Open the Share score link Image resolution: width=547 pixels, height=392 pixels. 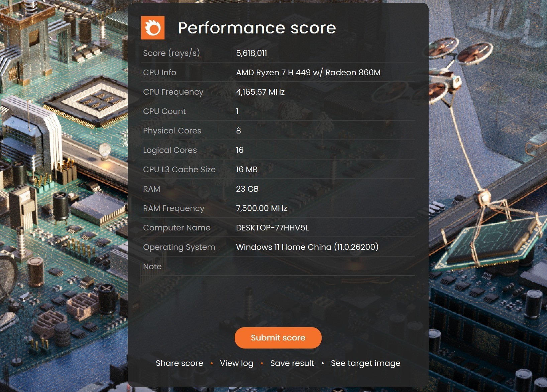[x=180, y=363]
